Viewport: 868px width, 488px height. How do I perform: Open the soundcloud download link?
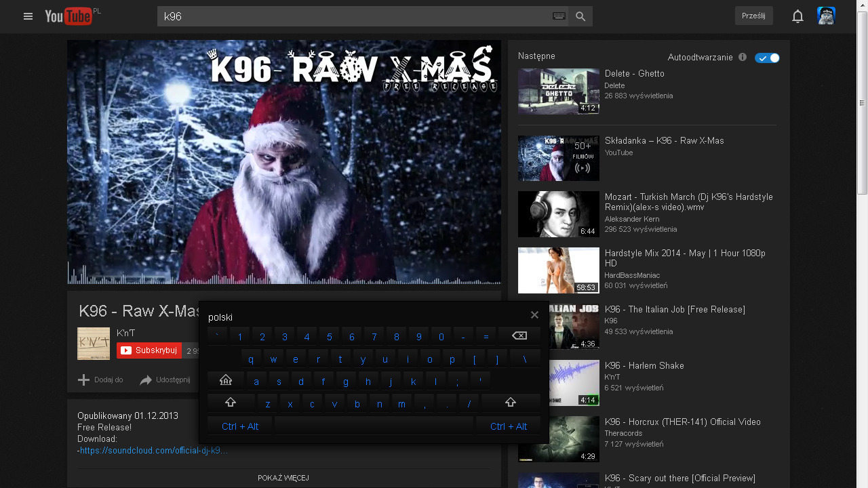pos(154,451)
